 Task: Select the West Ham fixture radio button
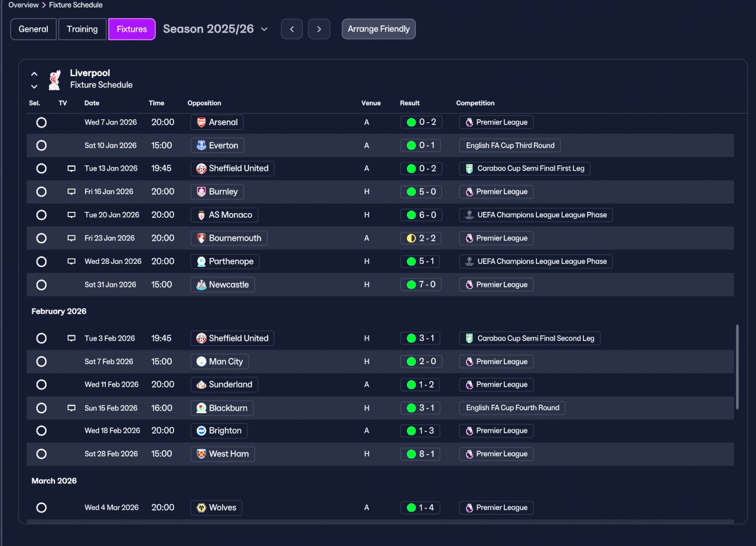41,454
